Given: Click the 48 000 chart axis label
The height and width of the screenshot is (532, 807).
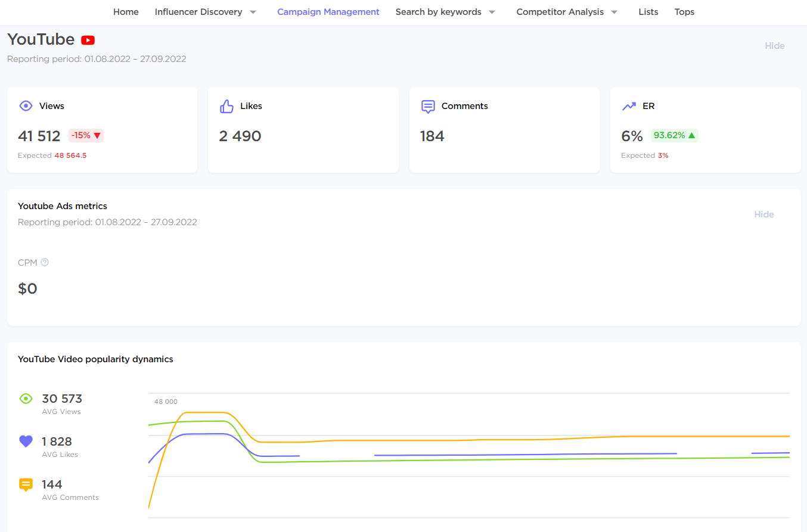Looking at the screenshot, I should (166, 402).
